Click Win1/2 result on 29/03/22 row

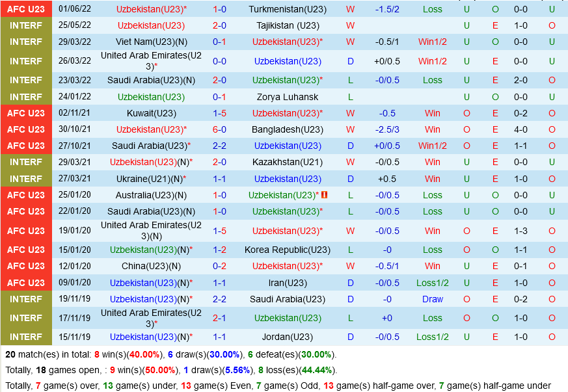[433, 42]
